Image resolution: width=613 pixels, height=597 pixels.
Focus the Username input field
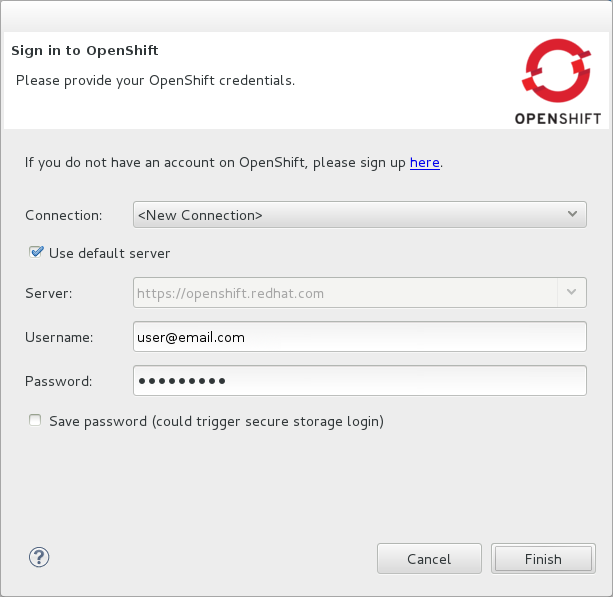359,337
